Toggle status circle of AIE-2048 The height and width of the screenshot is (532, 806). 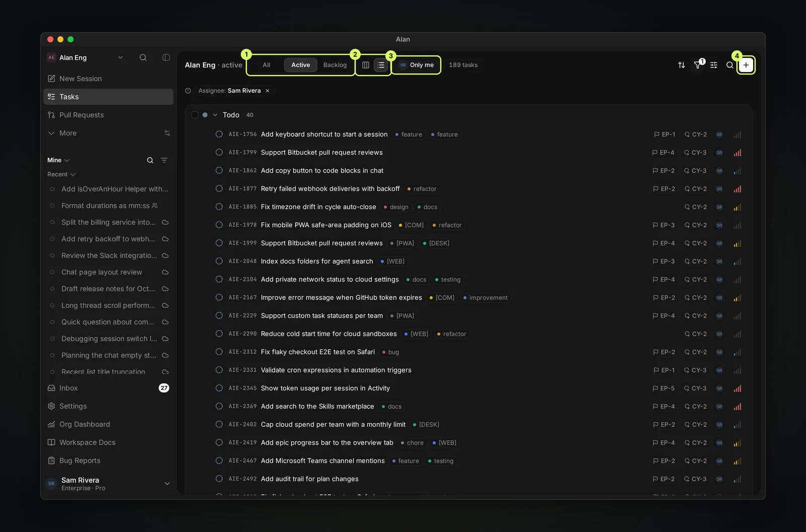(219, 261)
